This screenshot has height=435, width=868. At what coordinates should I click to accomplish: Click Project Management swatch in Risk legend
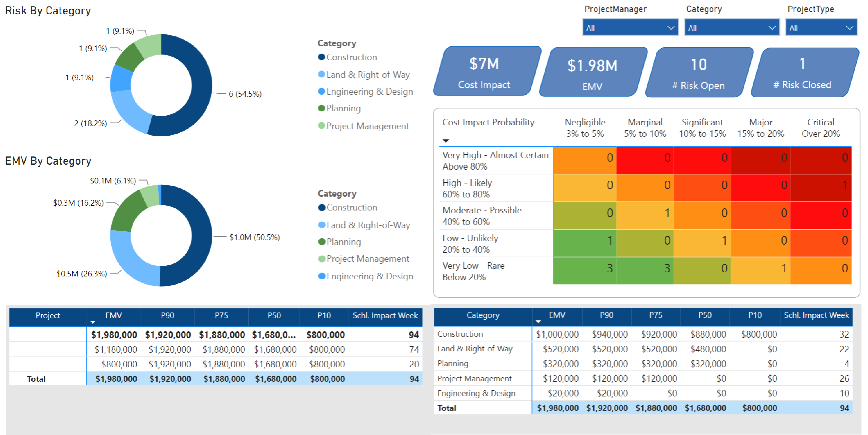[321, 126]
